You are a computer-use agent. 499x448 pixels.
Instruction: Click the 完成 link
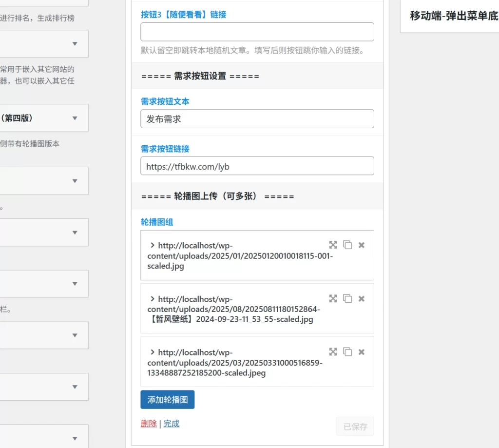pos(172,423)
